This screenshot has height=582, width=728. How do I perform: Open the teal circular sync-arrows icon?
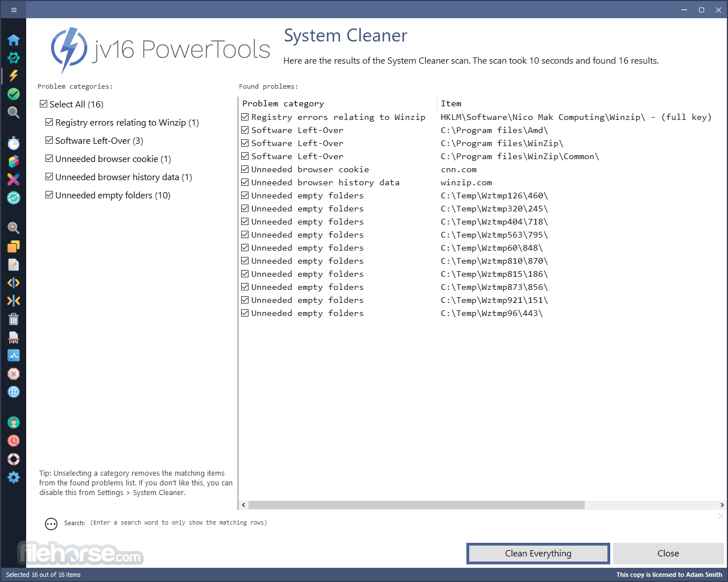14,198
